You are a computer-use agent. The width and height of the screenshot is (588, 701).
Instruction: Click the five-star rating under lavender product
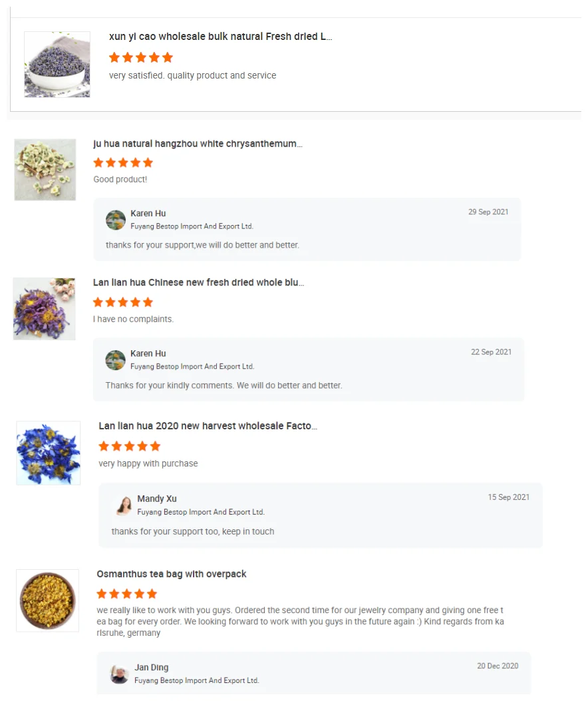(141, 57)
